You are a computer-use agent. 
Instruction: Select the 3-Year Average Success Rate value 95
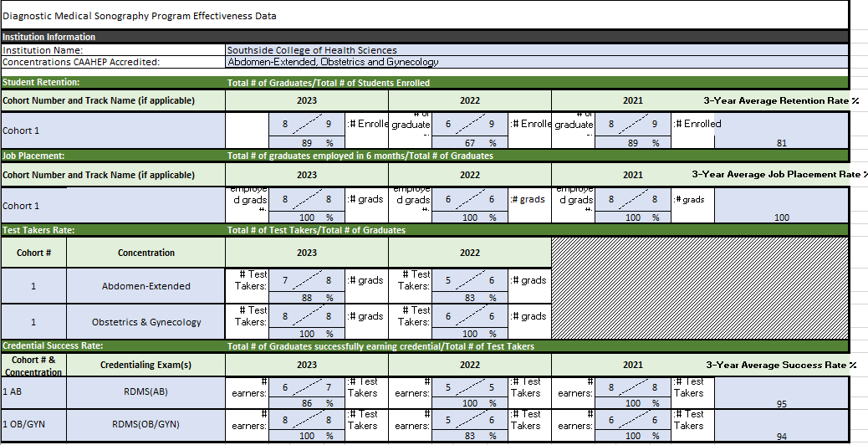coord(781,404)
